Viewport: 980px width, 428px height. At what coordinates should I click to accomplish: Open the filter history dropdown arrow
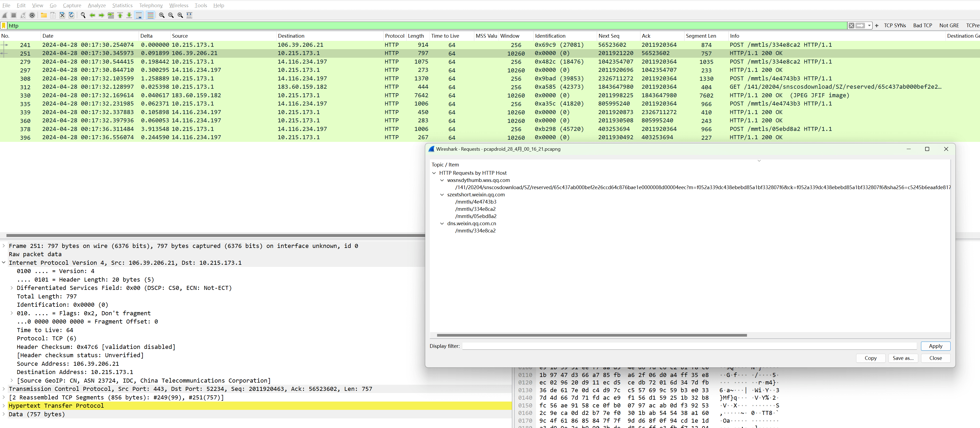(x=869, y=25)
